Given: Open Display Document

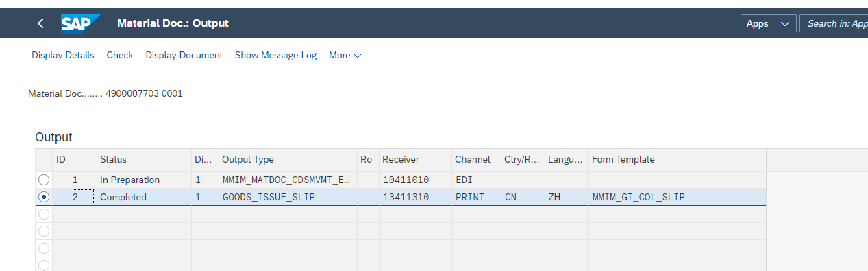Looking at the screenshot, I should 184,55.
